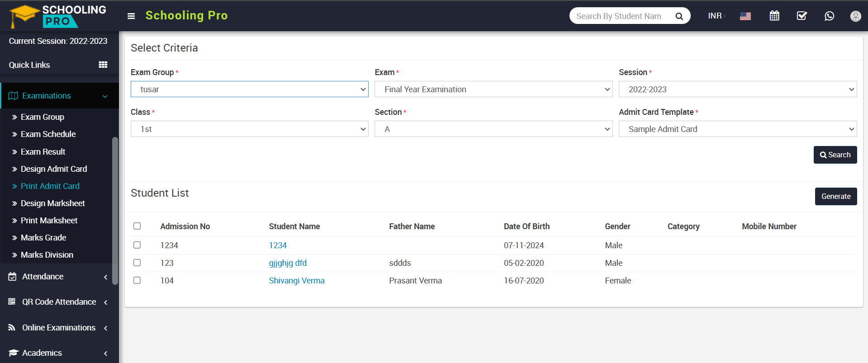Open Print Admit Card in sidebar
This screenshot has height=363, width=868.
[50, 186]
